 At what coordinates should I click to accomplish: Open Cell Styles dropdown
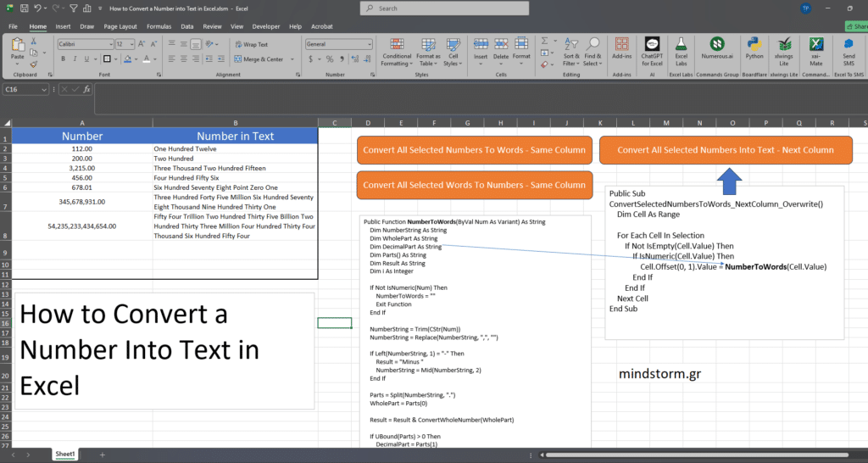453,52
